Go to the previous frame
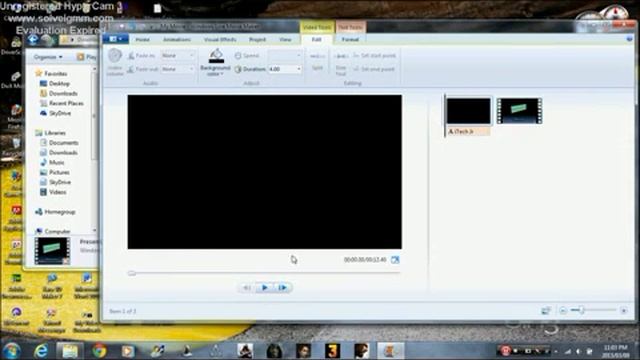This screenshot has height=360, width=640. point(247,287)
